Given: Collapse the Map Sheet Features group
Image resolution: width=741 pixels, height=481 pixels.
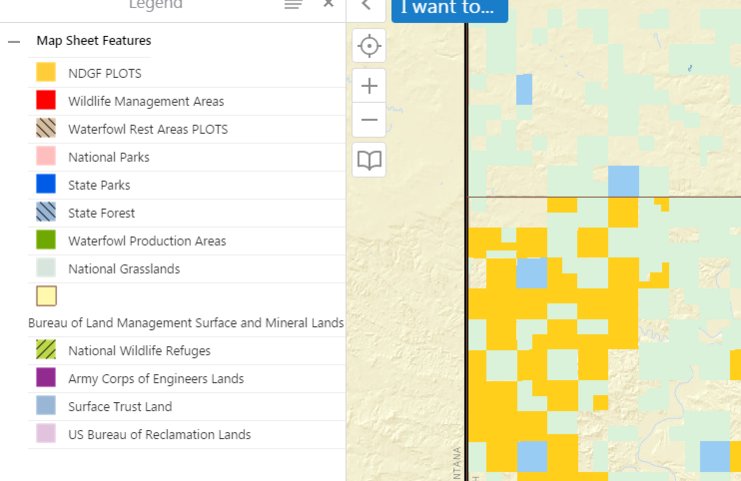Looking at the screenshot, I should pos(13,41).
